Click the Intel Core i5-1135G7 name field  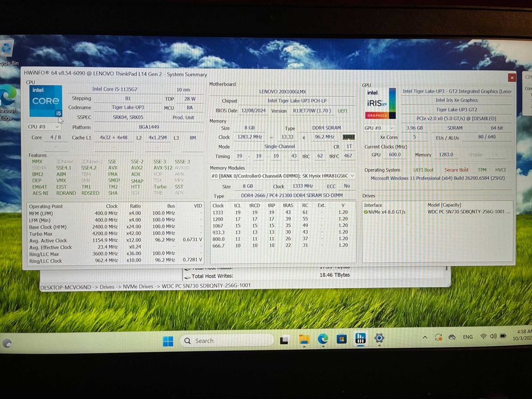tap(115, 89)
